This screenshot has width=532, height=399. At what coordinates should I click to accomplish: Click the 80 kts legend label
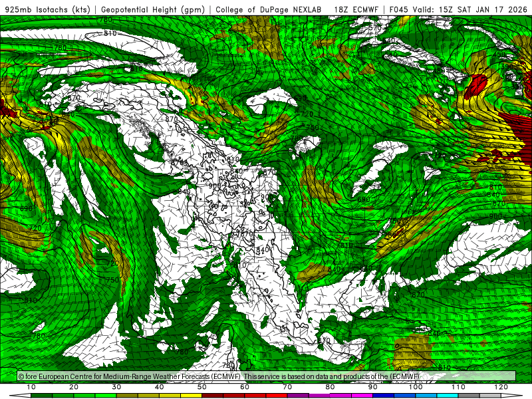coord(330,387)
